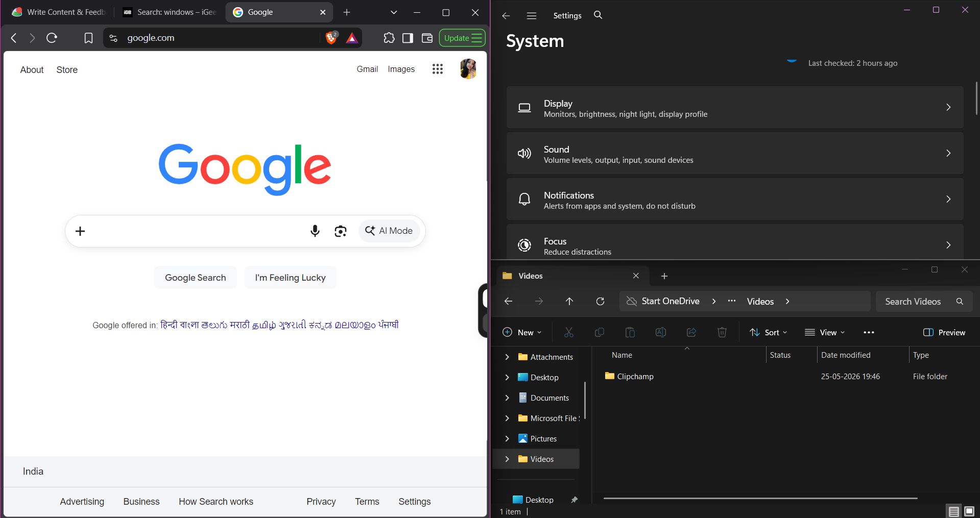Image resolution: width=980 pixels, height=518 pixels.
Task: Open How Search works link
Action: click(x=216, y=502)
